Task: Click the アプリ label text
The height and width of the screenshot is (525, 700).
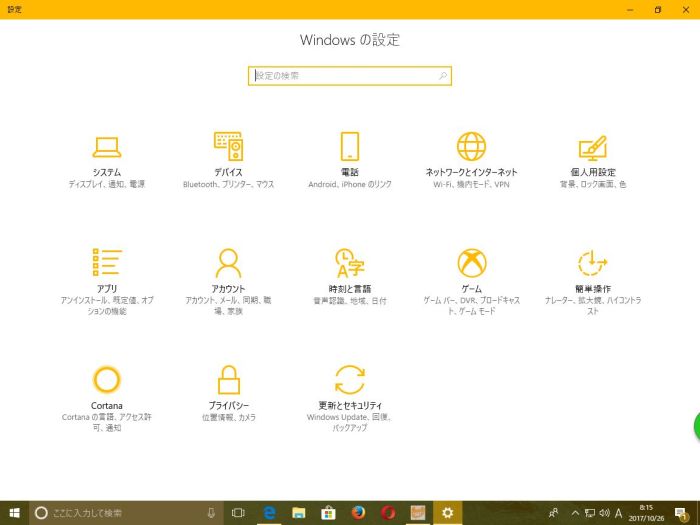Action: click(x=107, y=289)
